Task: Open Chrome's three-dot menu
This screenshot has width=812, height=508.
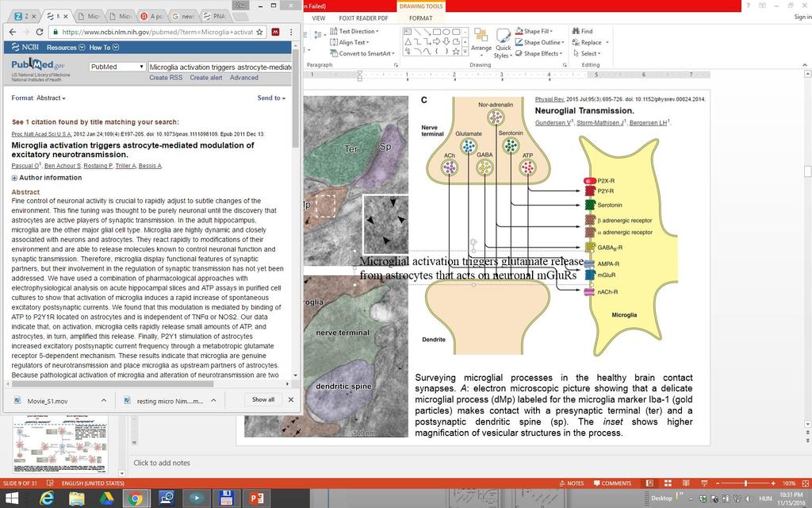Action: click(291, 32)
